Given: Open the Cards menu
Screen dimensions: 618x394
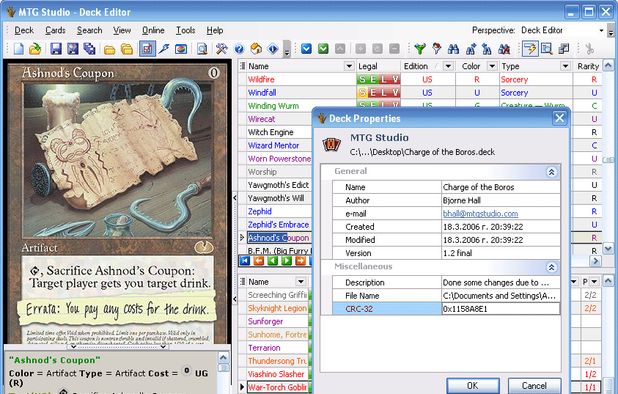Looking at the screenshot, I should (x=55, y=30).
